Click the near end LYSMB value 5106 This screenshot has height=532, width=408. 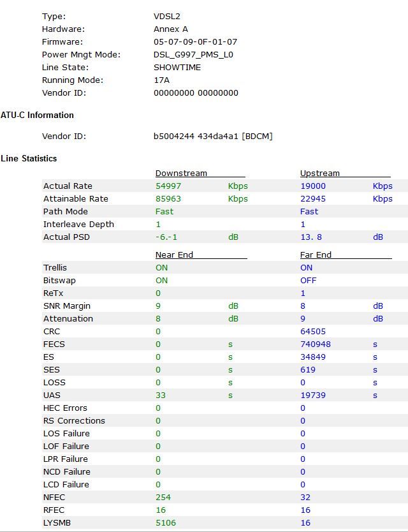[166, 522]
